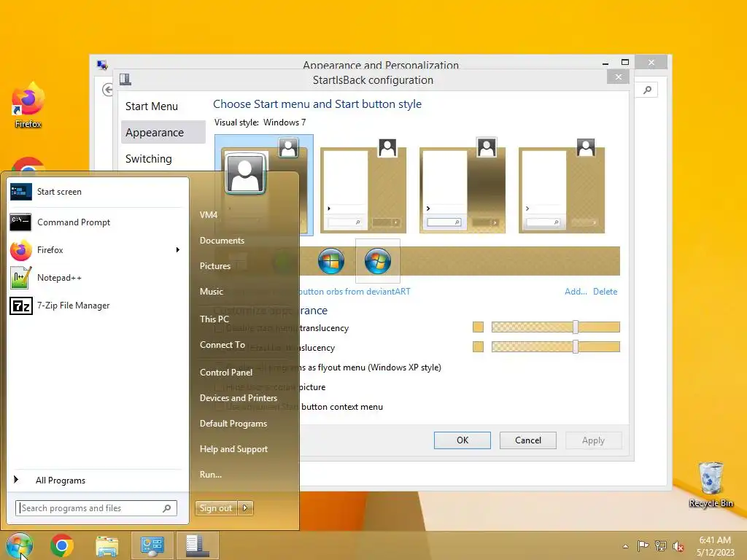Open Action Center flag tray icon
The height and width of the screenshot is (560, 747).
click(x=643, y=545)
